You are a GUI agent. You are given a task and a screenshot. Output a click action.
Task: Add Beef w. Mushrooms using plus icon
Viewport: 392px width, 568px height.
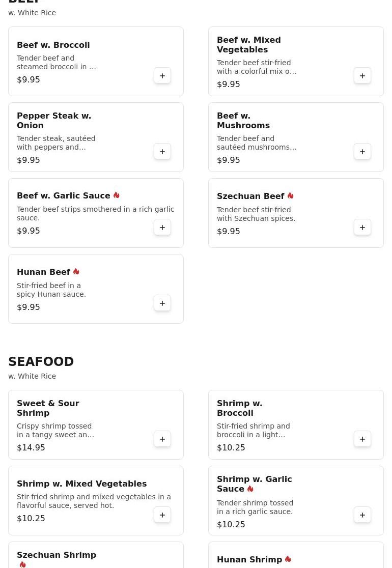coord(362,152)
